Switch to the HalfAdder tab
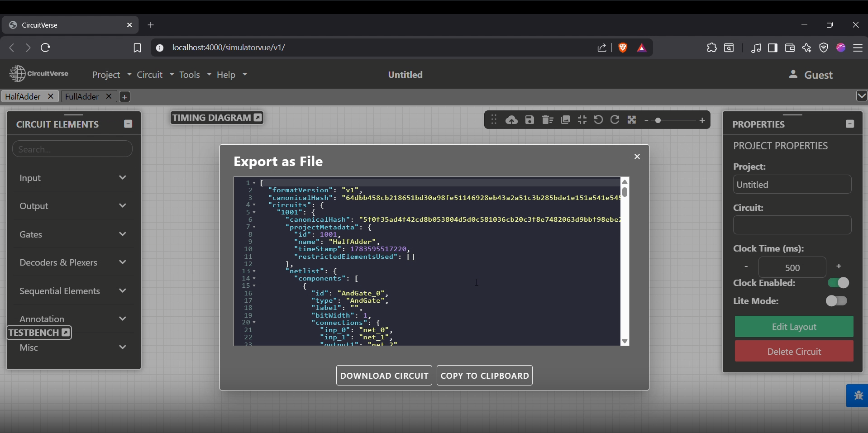868x433 pixels. [23, 96]
